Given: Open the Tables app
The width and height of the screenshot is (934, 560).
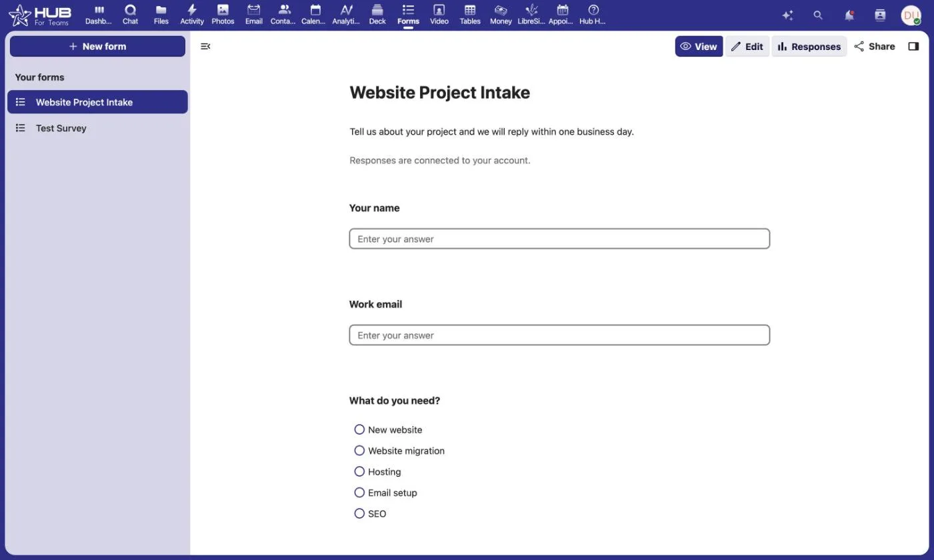Looking at the screenshot, I should pyautogui.click(x=470, y=15).
